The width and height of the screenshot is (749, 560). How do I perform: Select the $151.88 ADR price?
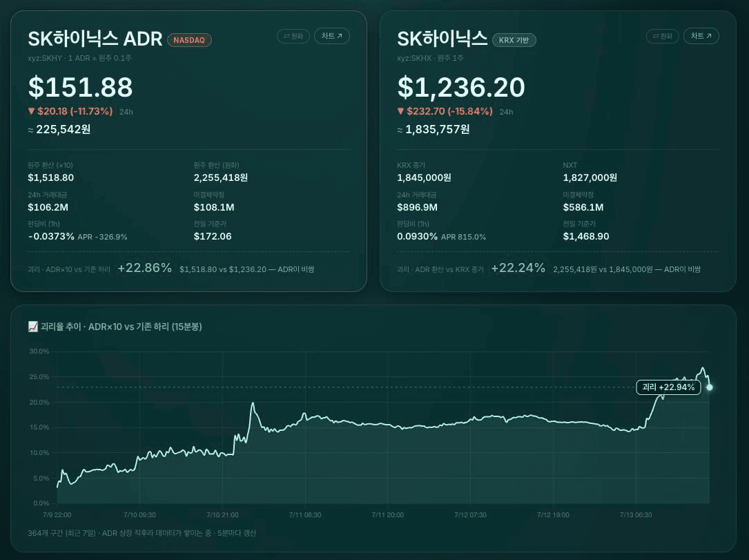point(80,88)
